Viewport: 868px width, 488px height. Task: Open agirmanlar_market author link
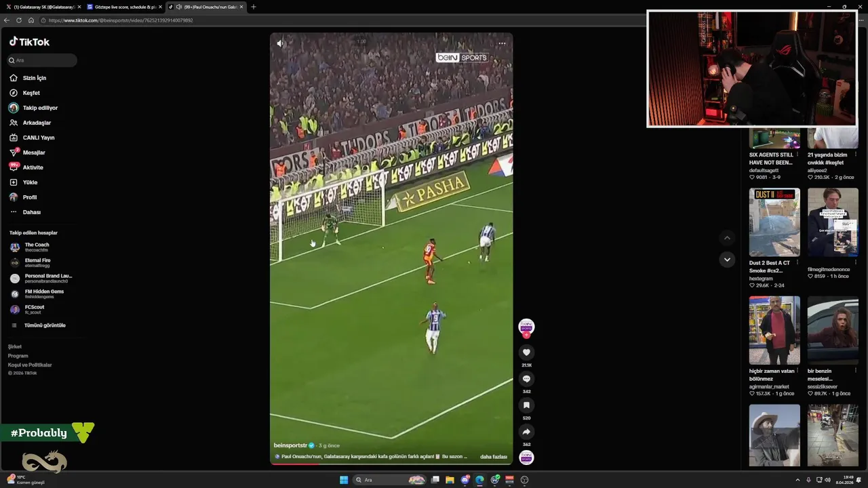pyautogui.click(x=769, y=386)
